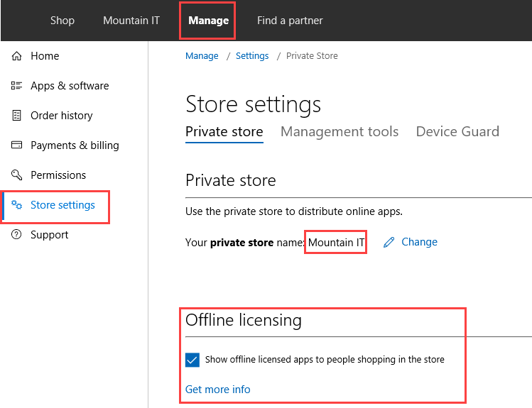Click the Store settings gear icon
Screen dimensions: 532x408
[17, 205]
